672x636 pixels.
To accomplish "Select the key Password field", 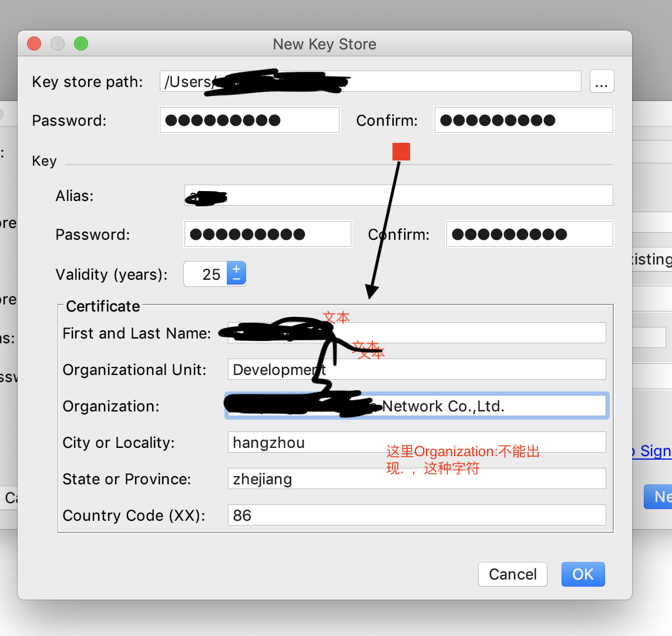I will (267, 234).
